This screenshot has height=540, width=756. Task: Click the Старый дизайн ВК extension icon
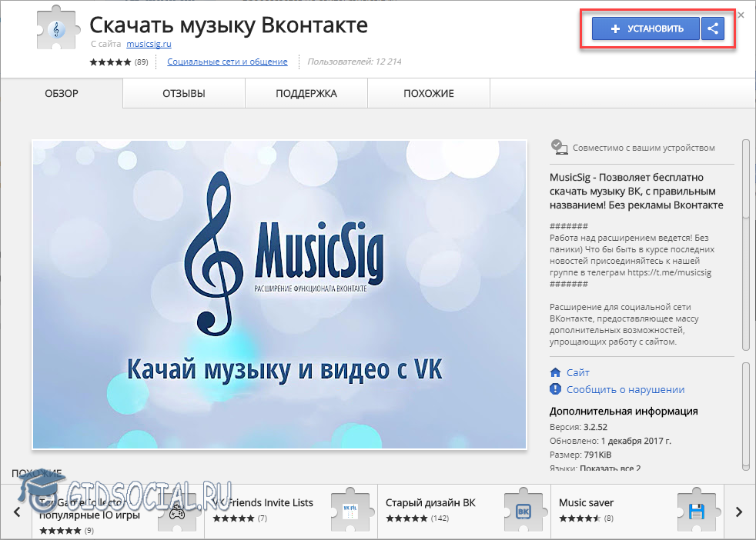[524, 511]
